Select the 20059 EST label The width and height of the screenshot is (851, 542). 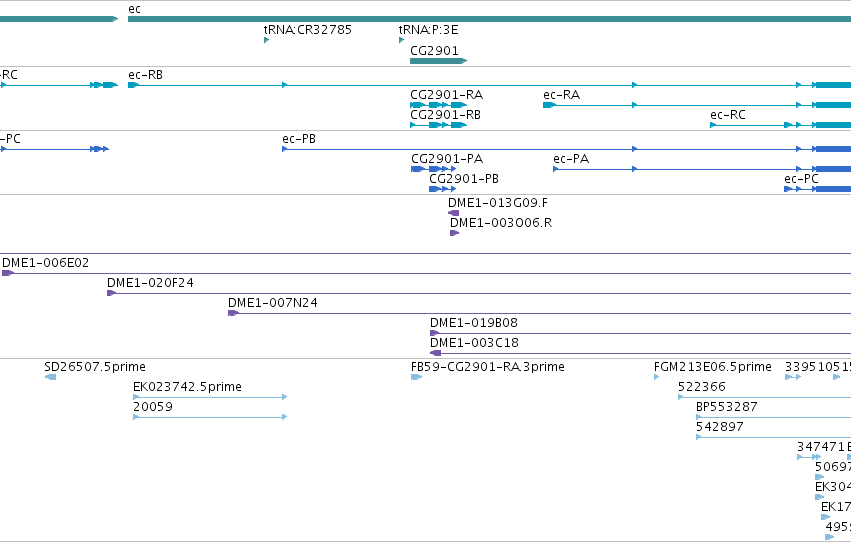coord(153,407)
